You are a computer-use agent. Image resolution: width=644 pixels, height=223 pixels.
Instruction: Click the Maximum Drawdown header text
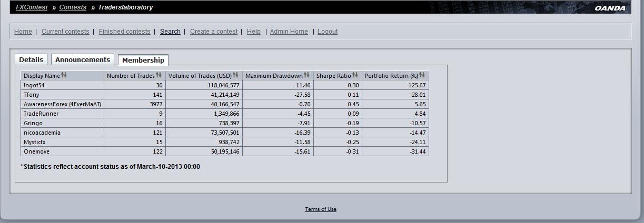pos(274,76)
